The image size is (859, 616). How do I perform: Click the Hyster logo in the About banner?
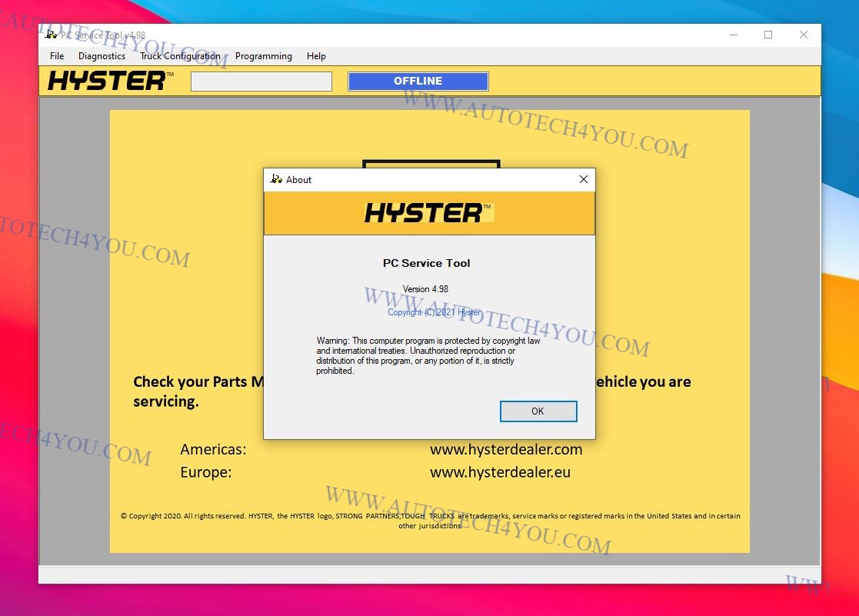(x=428, y=213)
